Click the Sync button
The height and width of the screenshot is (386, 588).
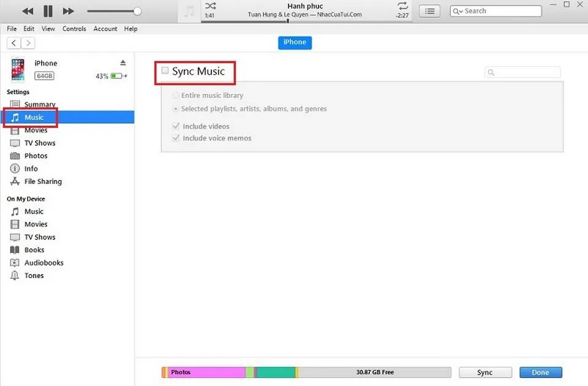point(485,372)
